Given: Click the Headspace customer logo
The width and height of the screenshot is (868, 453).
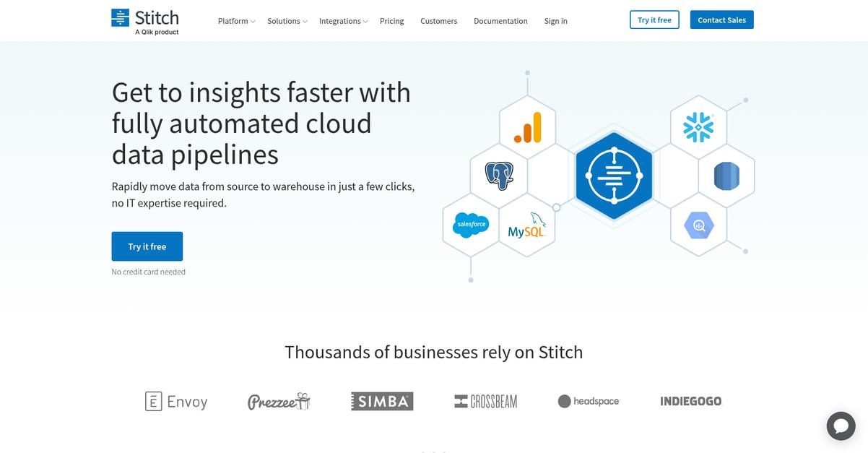Looking at the screenshot, I should click(x=589, y=401).
